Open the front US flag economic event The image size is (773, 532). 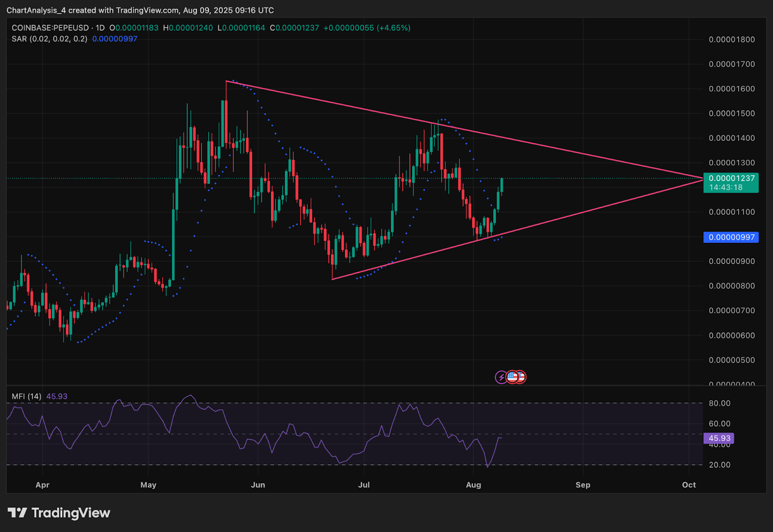(512, 377)
